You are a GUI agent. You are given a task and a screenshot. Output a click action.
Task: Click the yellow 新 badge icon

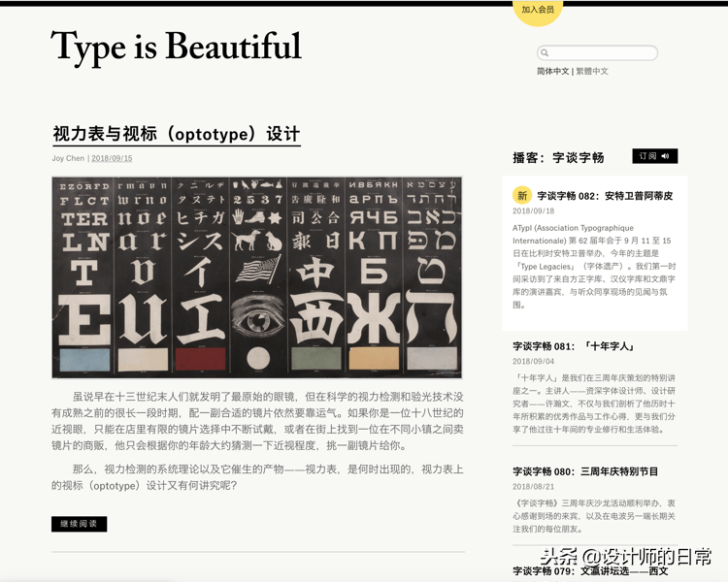[522, 195]
